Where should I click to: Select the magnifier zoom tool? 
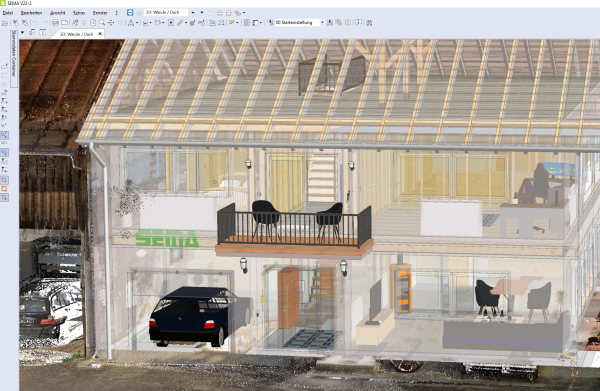[x=102, y=23]
